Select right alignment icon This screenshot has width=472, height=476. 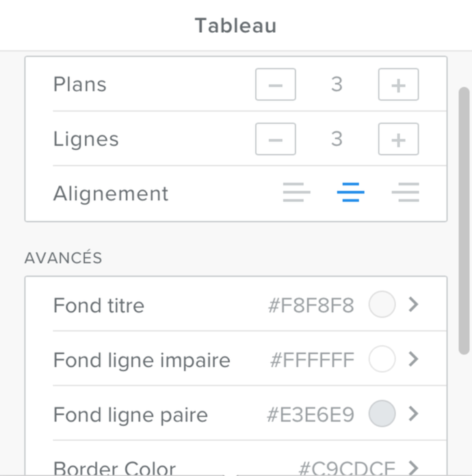406,194
